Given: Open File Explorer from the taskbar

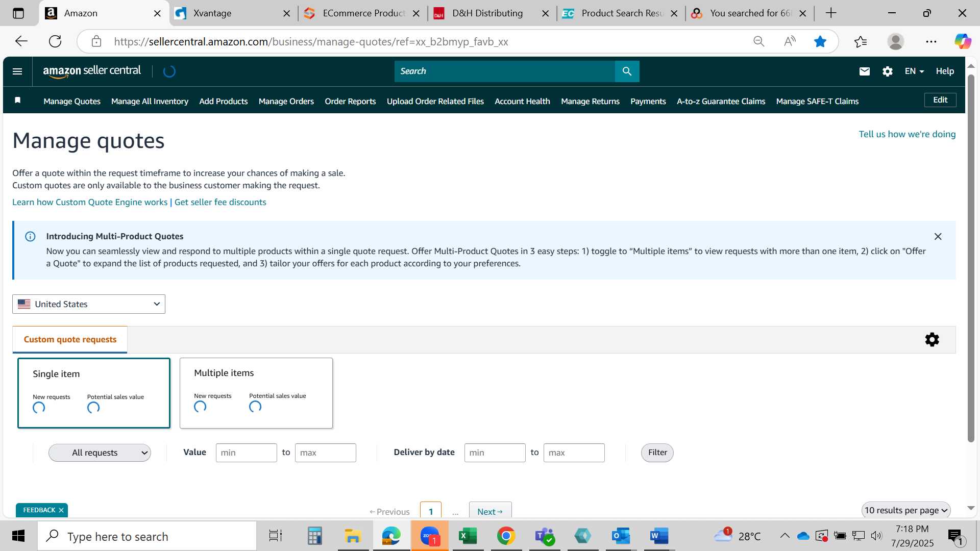Looking at the screenshot, I should point(353,536).
